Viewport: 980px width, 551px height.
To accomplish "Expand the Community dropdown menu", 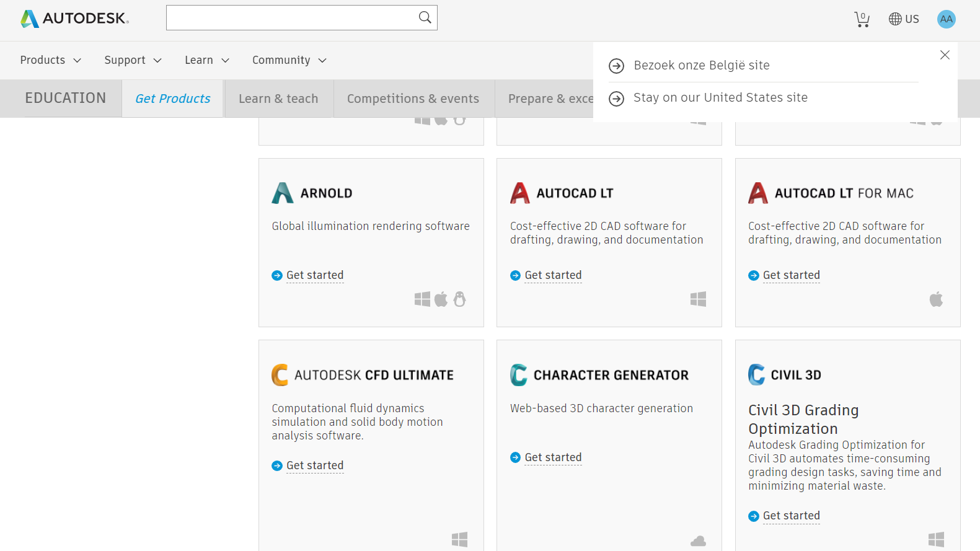I will [289, 60].
